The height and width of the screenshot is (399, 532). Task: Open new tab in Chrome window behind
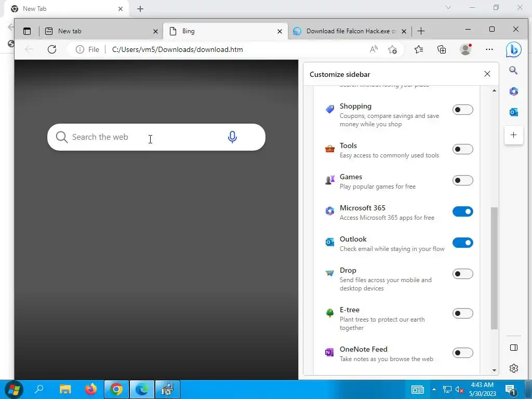point(140,9)
